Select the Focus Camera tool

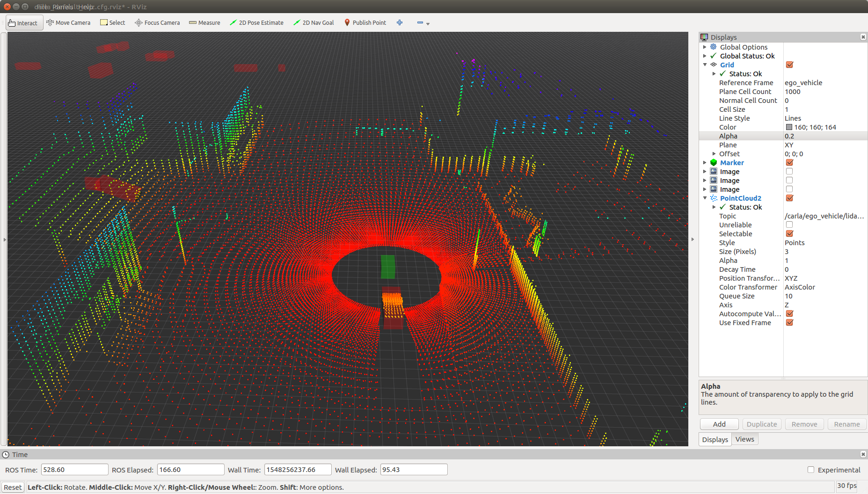(x=157, y=22)
